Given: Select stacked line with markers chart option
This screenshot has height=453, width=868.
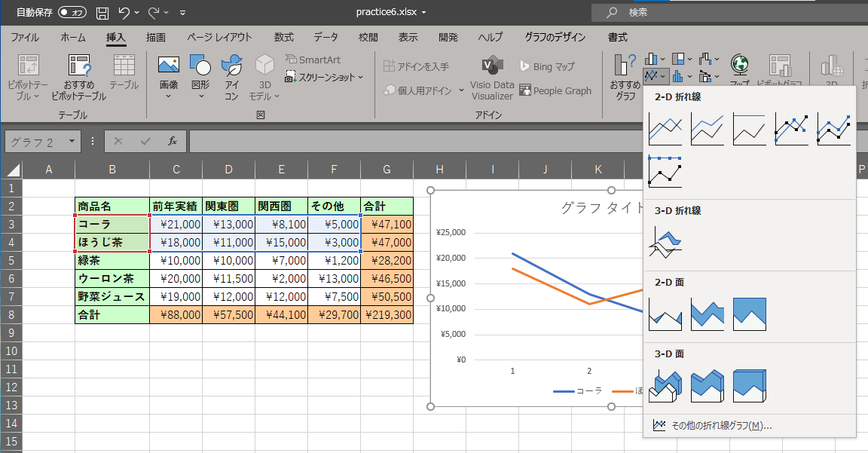Looking at the screenshot, I should pos(833,129).
